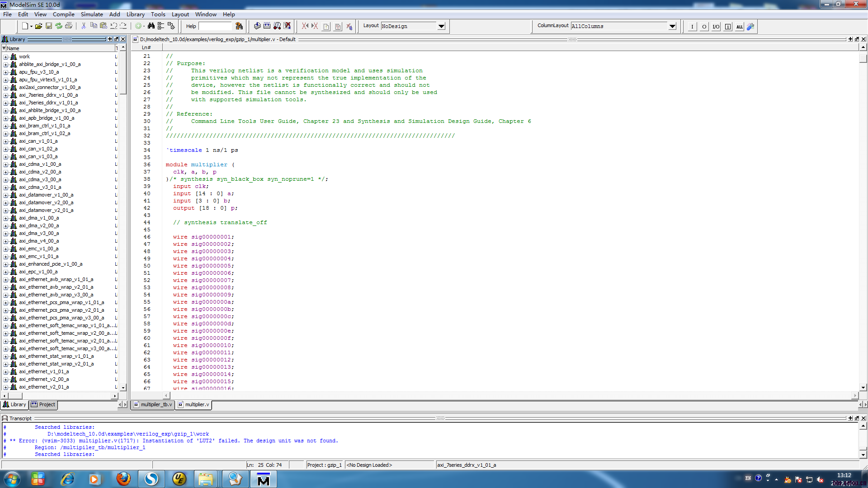The width and height of the screenshot is (868, 488).
Task: Click the Simulate toolbar icon
Action: [x=277, y=26]
